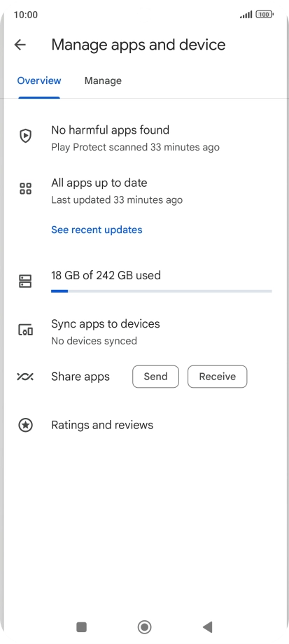Screen dimensions: 289x644
Task: Switch to the Manage tab
Action: point(103,81)
